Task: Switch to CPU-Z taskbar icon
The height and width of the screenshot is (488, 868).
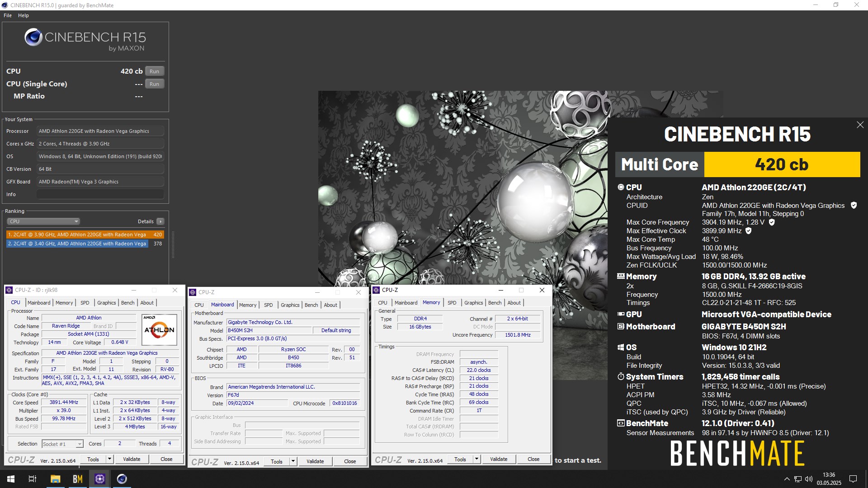Action: pyautogui.click(x=100, y=479)
